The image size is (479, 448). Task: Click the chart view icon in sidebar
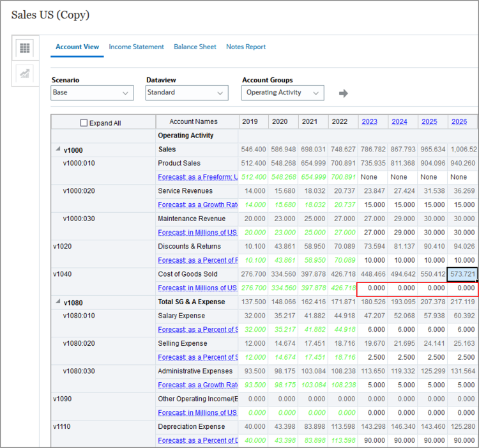[x=25, y=73]
